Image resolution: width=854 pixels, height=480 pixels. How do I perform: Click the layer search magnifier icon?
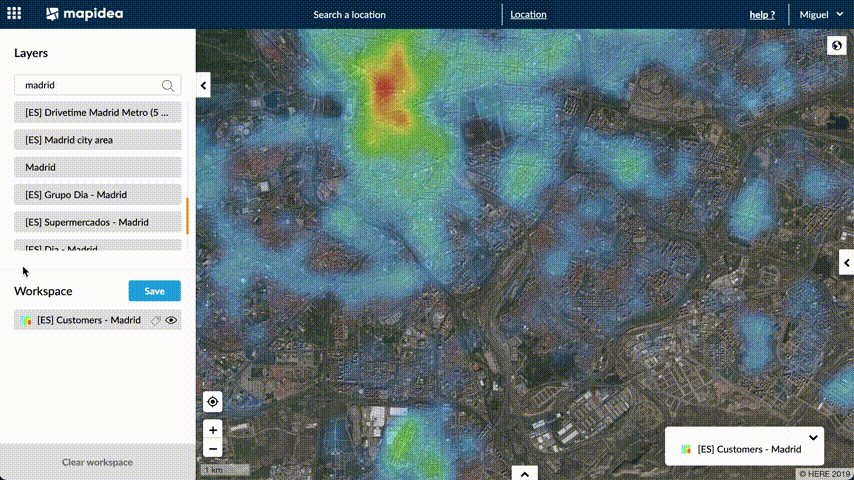168,86
